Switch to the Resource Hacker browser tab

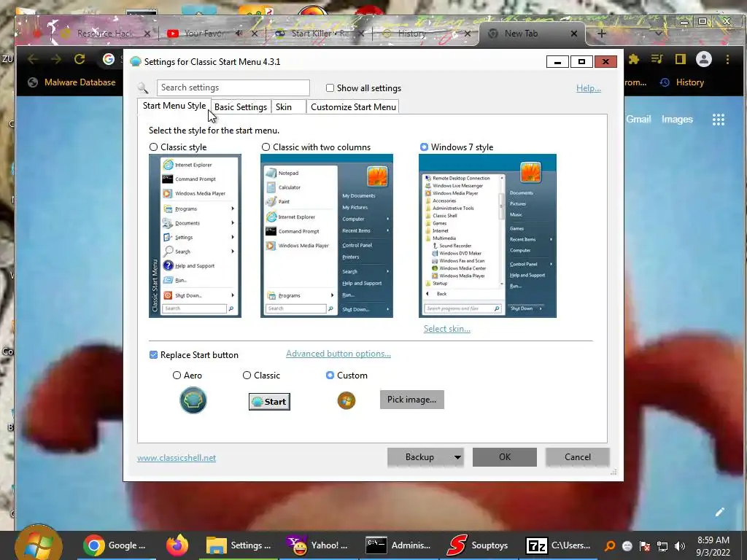click(x=104, y=34)
